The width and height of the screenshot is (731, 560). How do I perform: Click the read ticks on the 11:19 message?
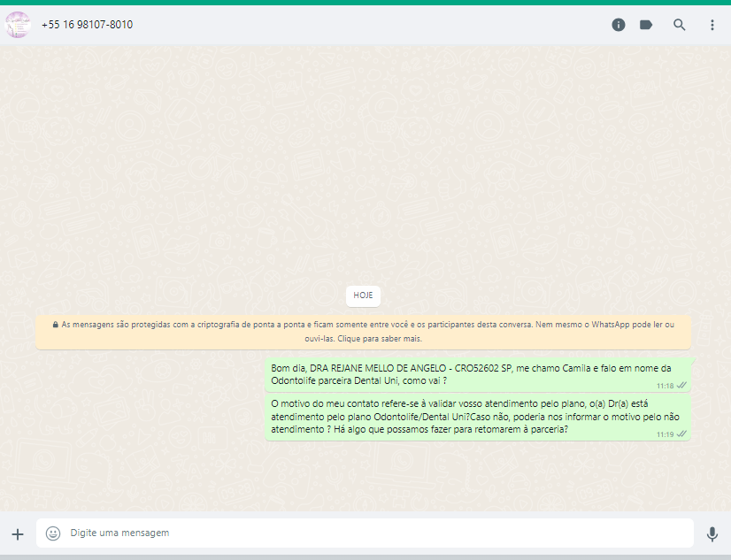point(681,433)
